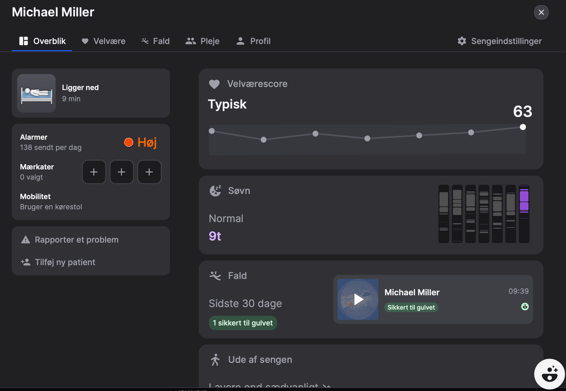Open the Ude af sengen card
Screen dimensions: 566x391
371,366
